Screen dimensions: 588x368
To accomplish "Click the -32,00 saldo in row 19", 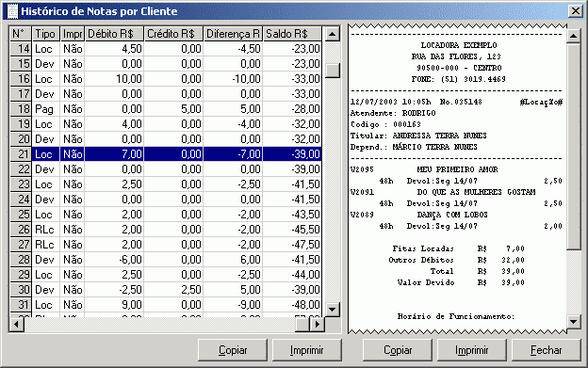I will click(x=292, y=124).
